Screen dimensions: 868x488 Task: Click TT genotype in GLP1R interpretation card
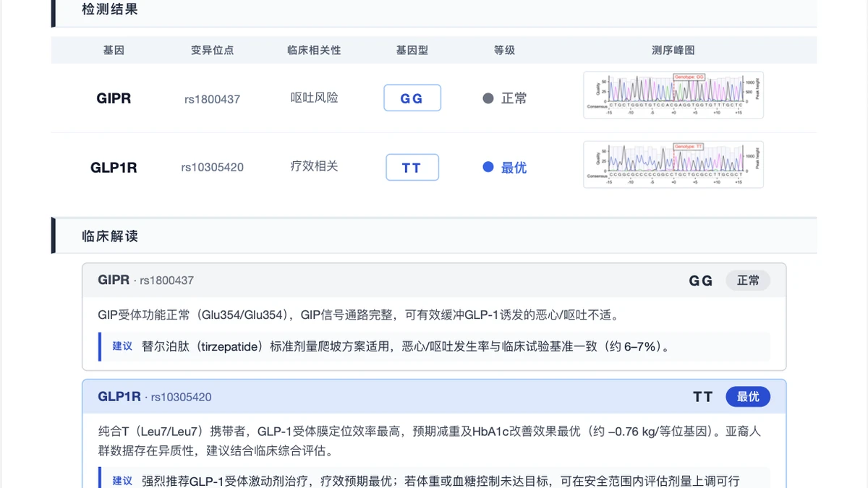(x=703, y=397)
